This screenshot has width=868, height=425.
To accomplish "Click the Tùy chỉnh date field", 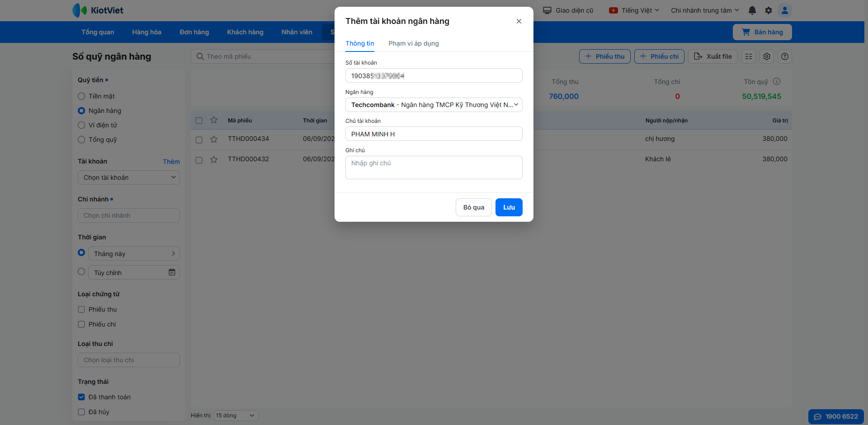I will [x=134, y=272].
